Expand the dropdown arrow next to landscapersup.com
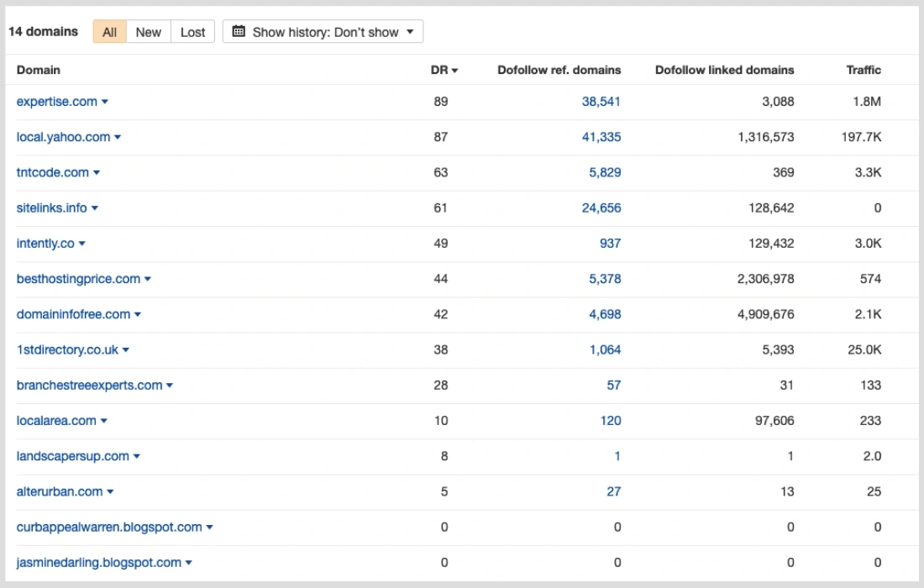 tap(137, 456)
